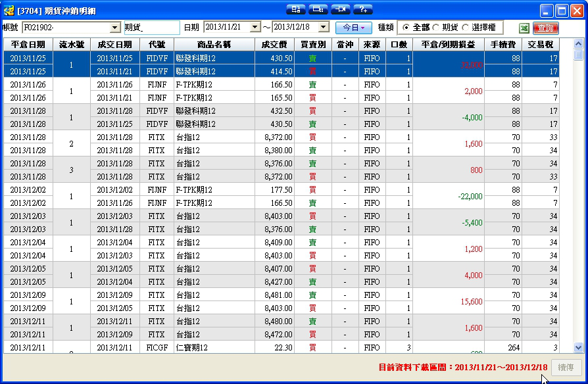Click the price 8,427.00
The height and width of the screenshot is (384, 588).
pyautogui.click(x=278, y=282)
